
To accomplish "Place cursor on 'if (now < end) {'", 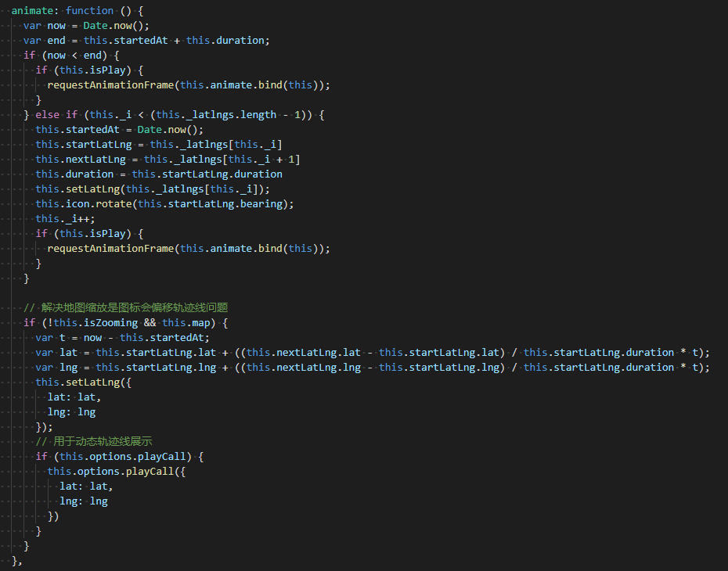I will pyautogui.click(x=71, y=56).
